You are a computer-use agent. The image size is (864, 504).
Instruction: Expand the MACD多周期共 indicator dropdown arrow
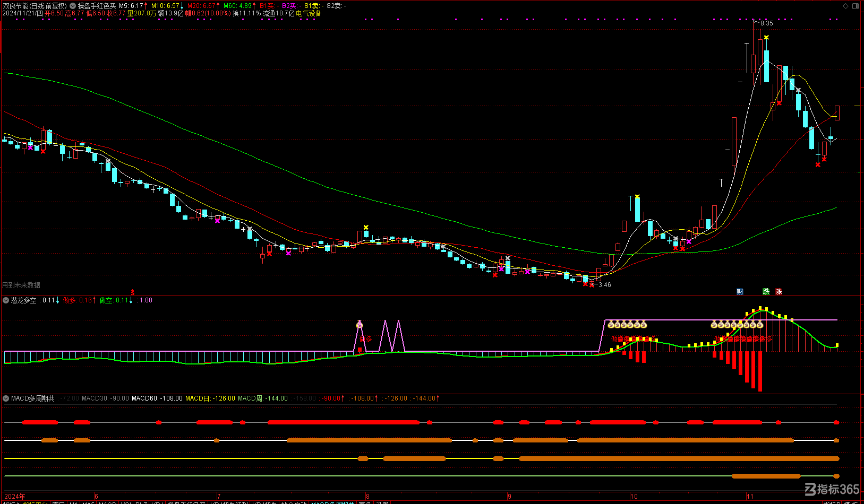point(6,398)
